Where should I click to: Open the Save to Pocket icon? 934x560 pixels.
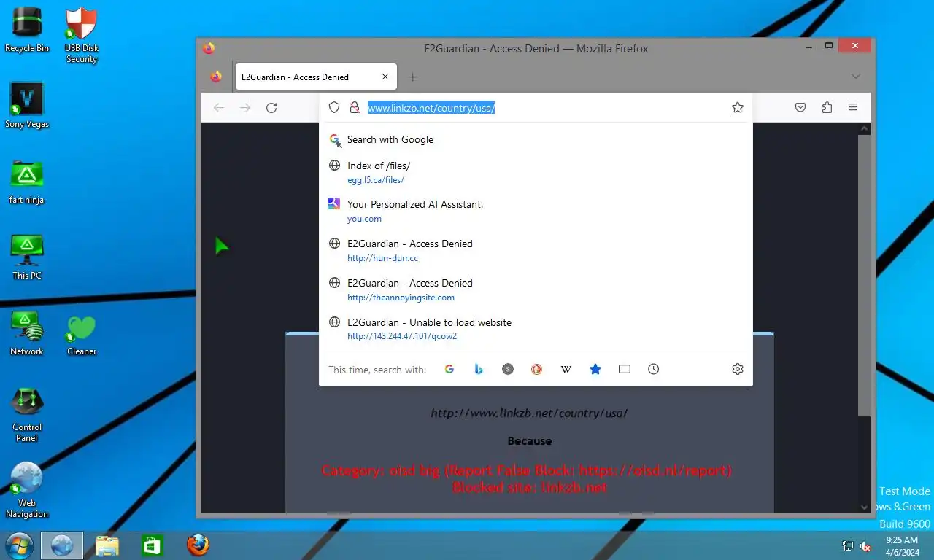tap(800, 108)
